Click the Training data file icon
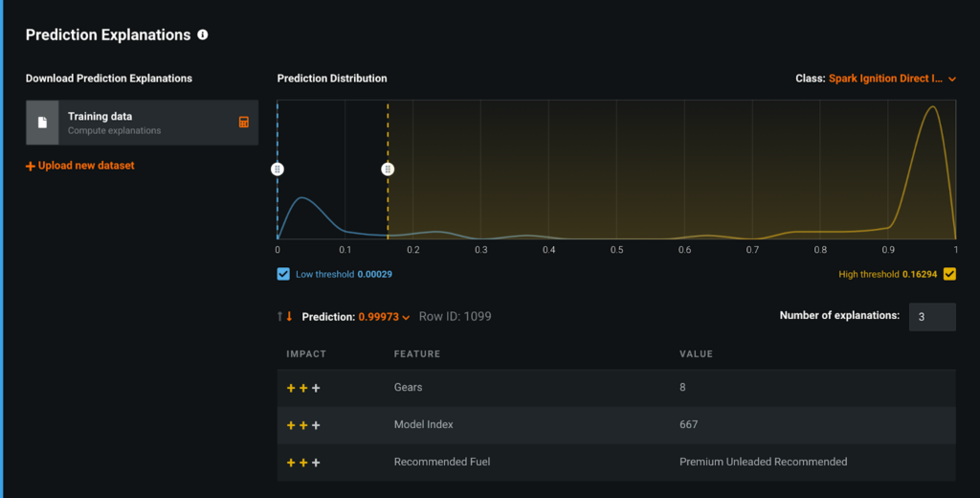 (42, 123)
